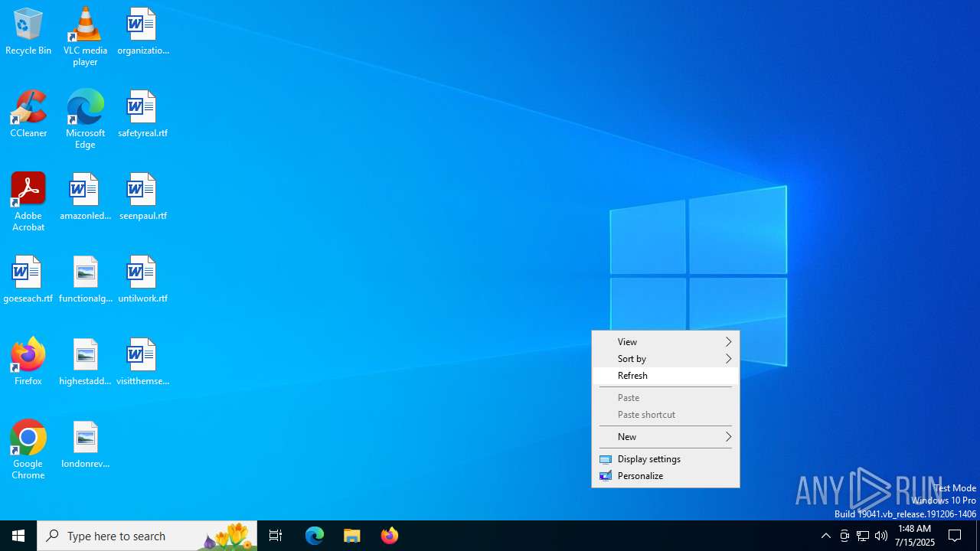Image resolution: width=980 pixels, height=551 pixels.
Task: Select the safetyreal.rtf file icon
Action: (142, 114)
